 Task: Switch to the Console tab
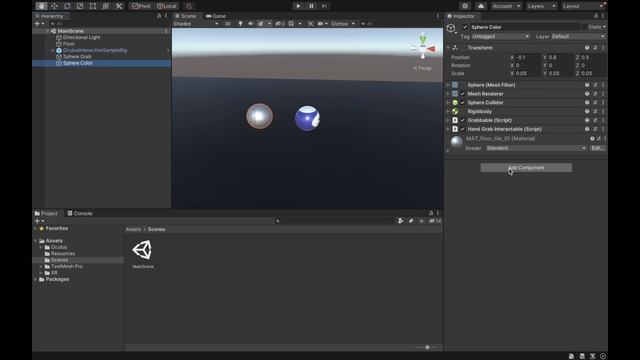click(80, 213)
